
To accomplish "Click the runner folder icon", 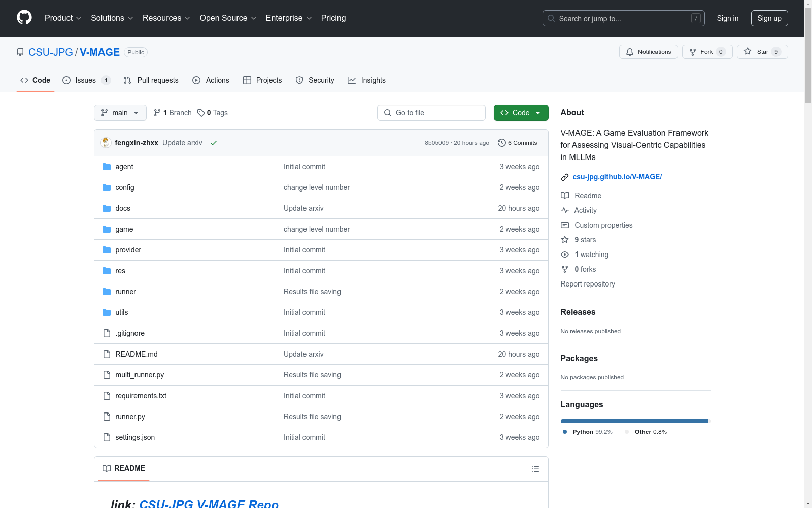I will [x=107, y=292].
